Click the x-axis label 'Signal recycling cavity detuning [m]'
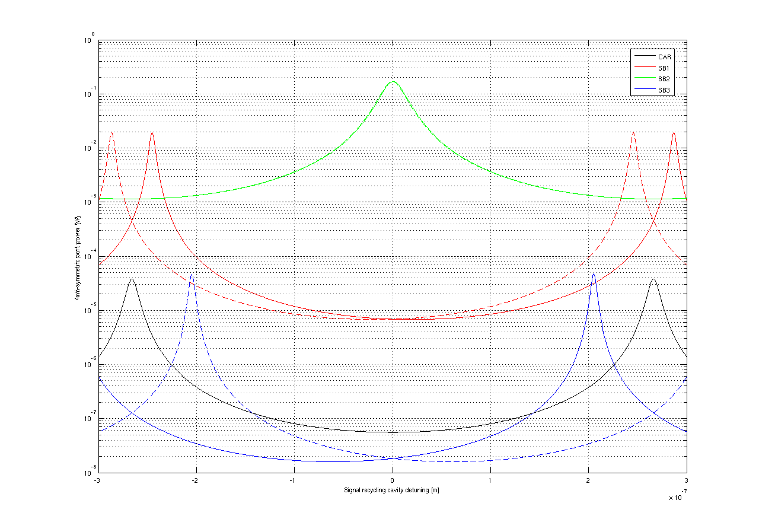This screenshot has width=759, height=532. 392,490
